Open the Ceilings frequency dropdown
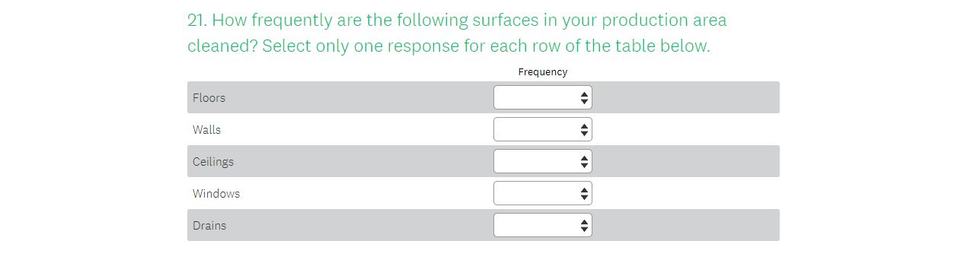The height and width of the screenshot is (279, 980). pyautogui.click(x=542, y=161)
